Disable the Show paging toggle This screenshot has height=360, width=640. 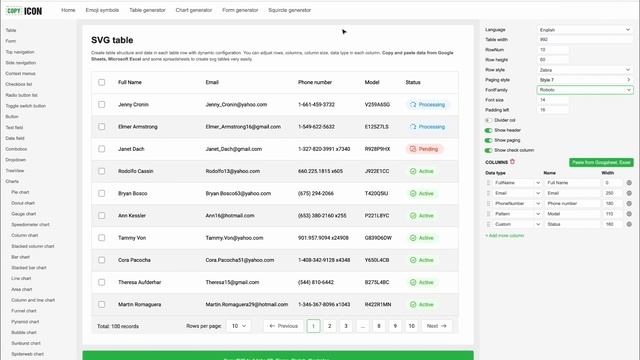(488, 140)
